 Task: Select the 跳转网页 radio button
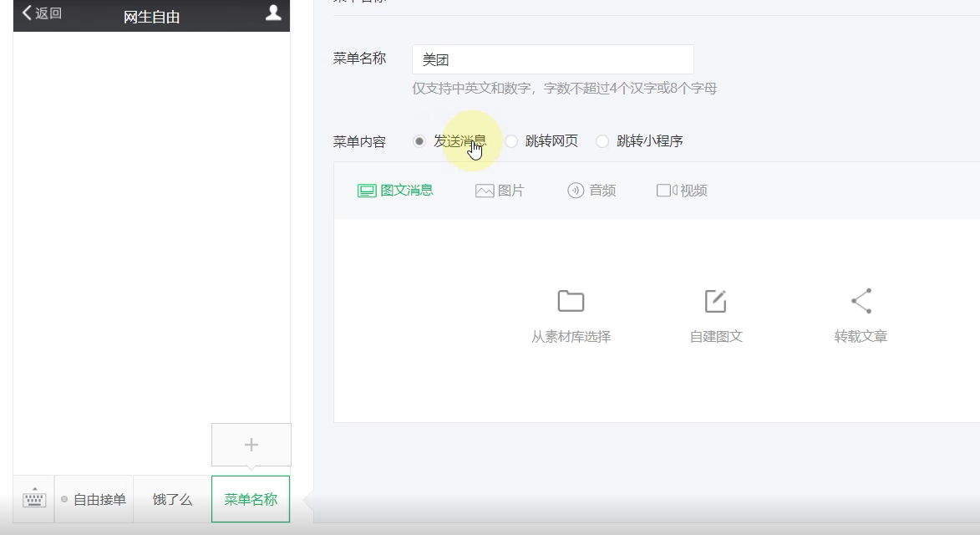[x=511, y=141]
